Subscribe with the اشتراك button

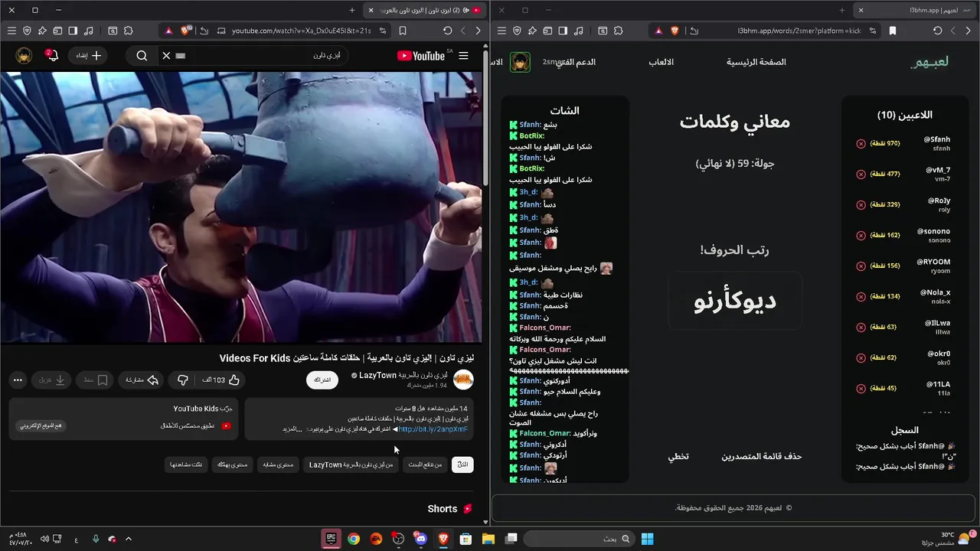tap(322, 380)
